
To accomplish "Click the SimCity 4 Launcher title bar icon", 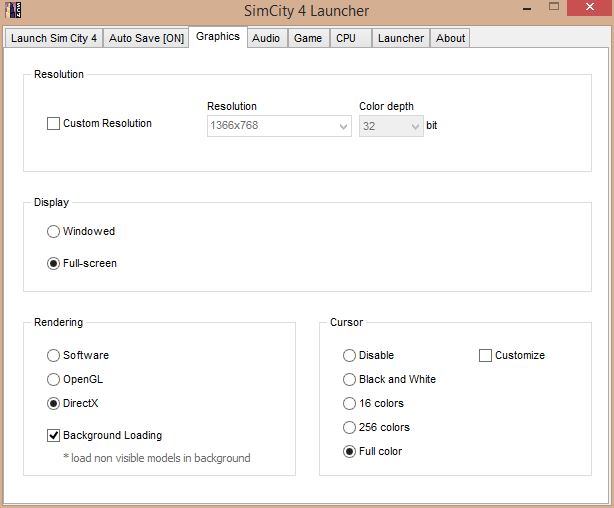I will click(x=13, y=10).
